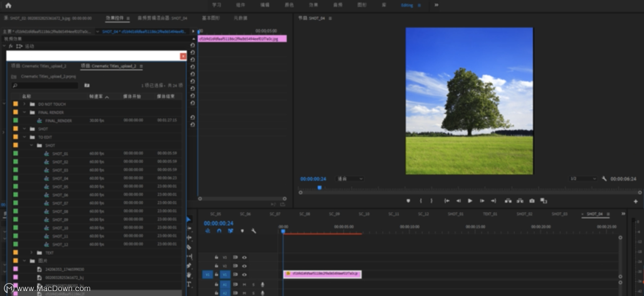Image resolution: width=644 pixels, height=296 pixels.
Task: Select the Pen tool
Action: click(x=189, y=265)
